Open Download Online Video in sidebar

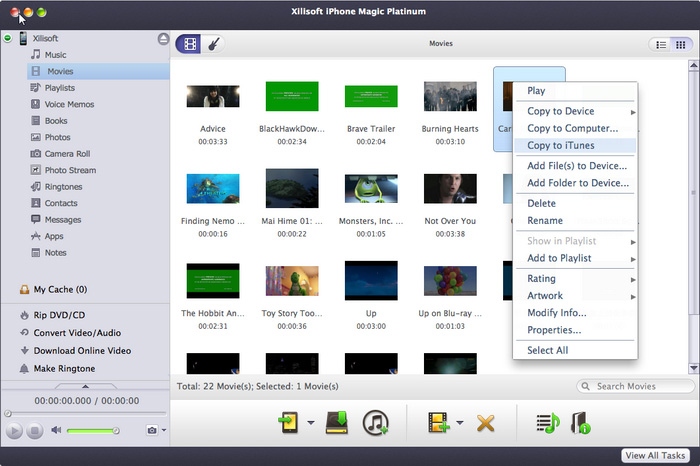[x=84, y=350]
